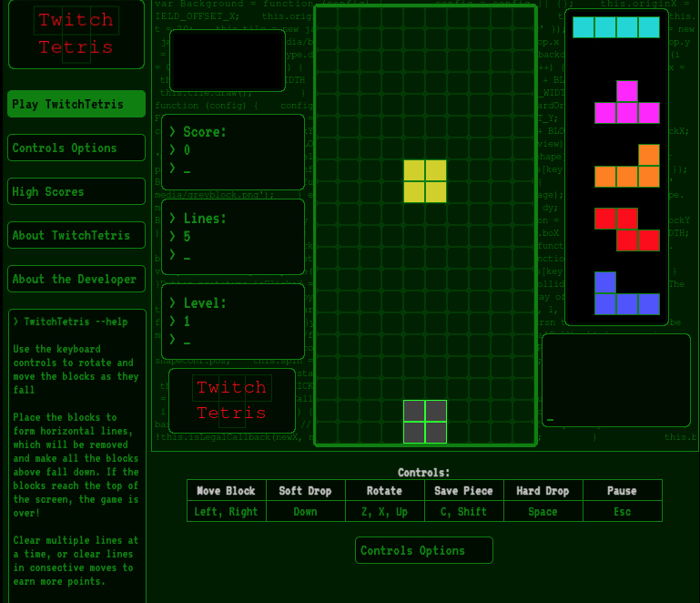Screen dimensions: 700x603
Task: Open About TwitchTetris page
Action: click(76, 235)
